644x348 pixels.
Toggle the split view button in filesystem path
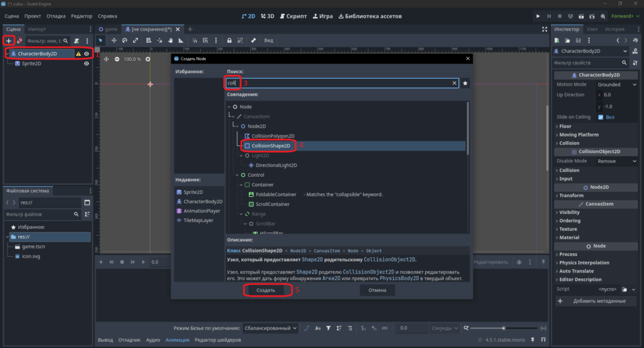[x=87, y=203]
